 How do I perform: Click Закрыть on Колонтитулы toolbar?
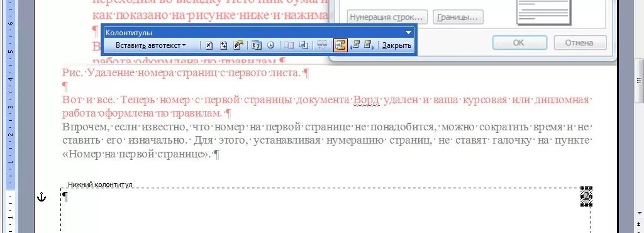pos(397,45)
